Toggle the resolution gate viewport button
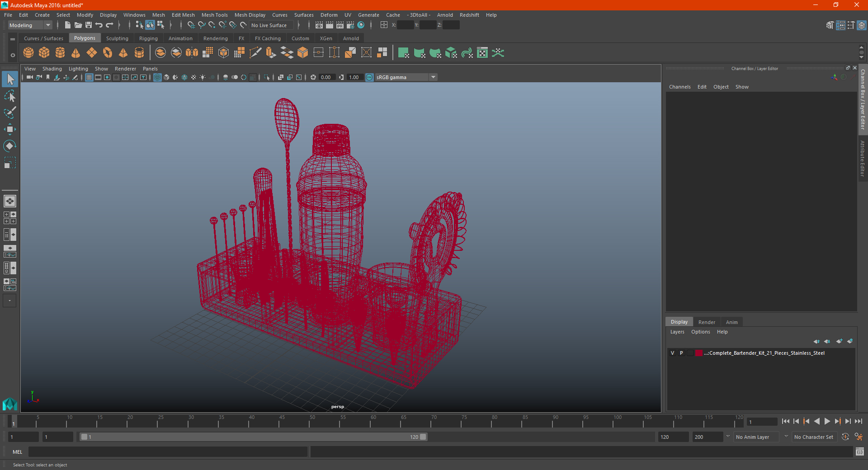Image resolution: width=868 pixels, height=470 pixels. (107, 77)
